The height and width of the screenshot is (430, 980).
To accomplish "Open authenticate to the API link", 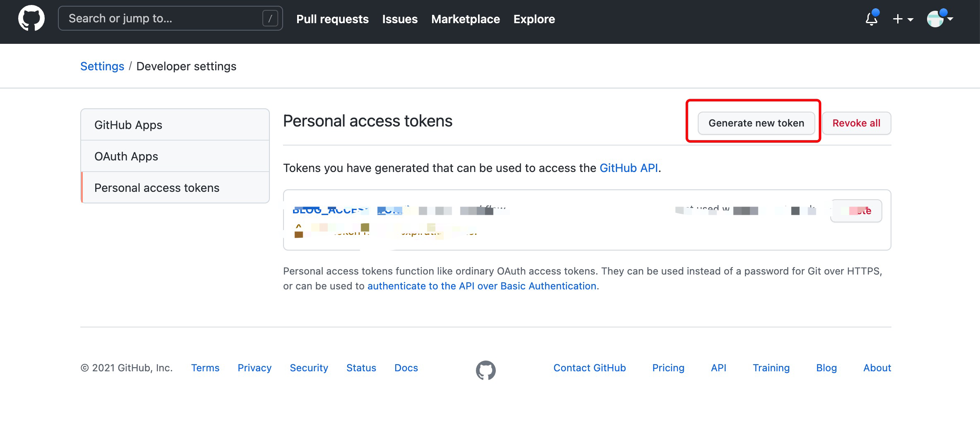I will [482, 286].
